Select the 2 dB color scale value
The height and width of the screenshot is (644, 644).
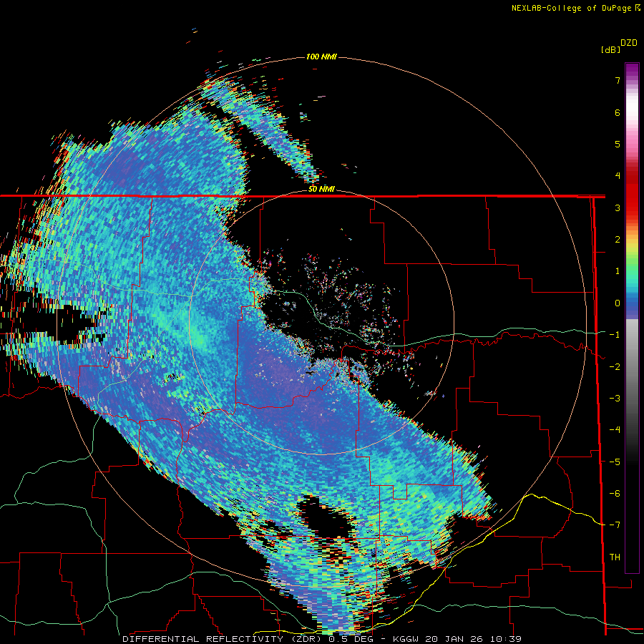coord(618,240)
